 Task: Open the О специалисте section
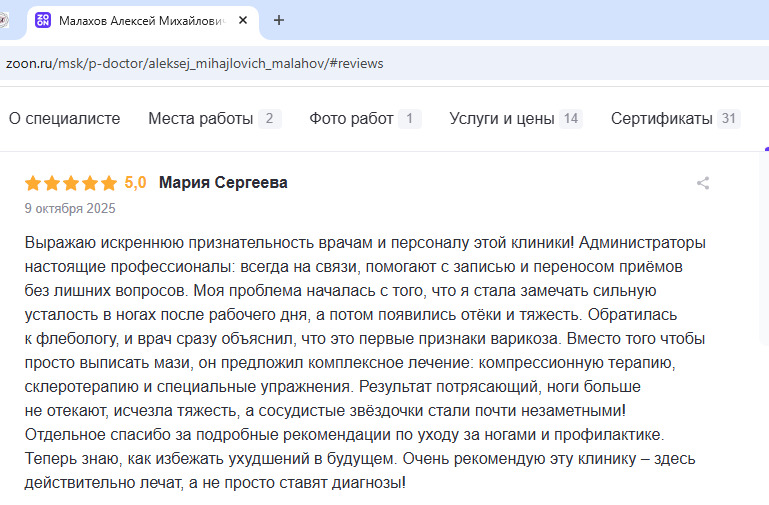click(64, 118)
